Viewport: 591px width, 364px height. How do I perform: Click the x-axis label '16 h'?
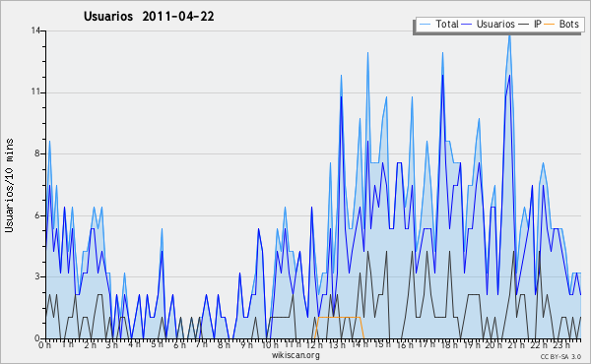405,344
